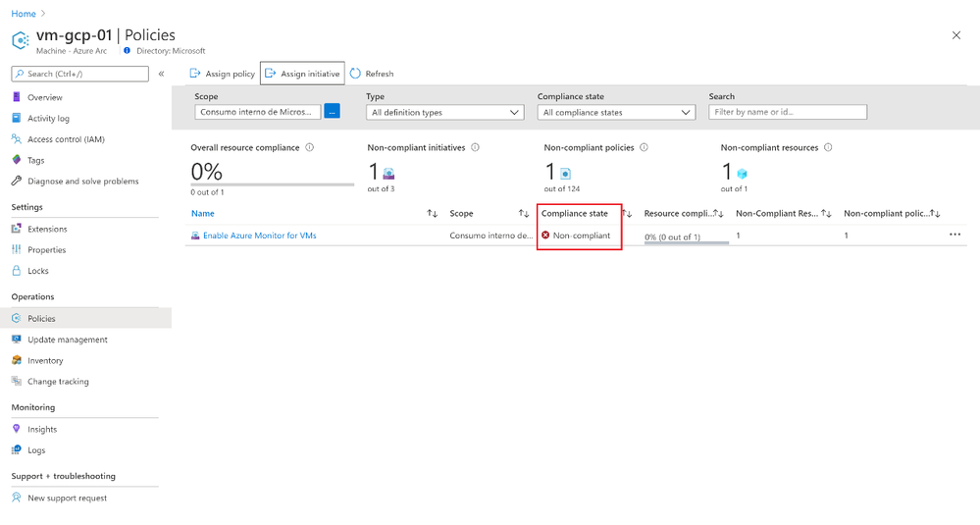The width and height of the screenshot is (980, 525).
Task: Click info icon beside Non-compliant initiatives
Action: click(475, 147)
